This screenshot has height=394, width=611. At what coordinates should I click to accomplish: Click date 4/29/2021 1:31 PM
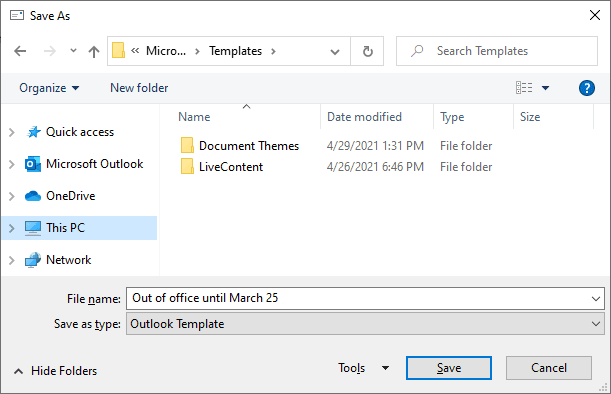(375, 146)
